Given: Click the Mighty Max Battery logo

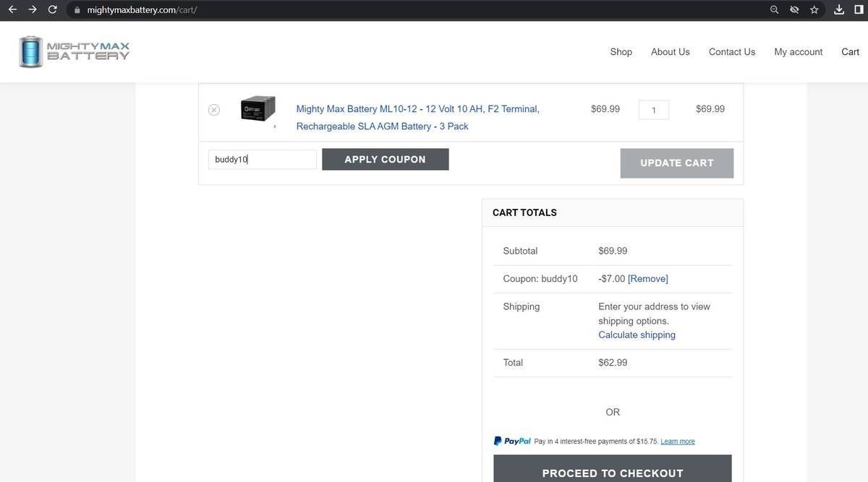Looking at the screenshot, I should tap(74, 51).
